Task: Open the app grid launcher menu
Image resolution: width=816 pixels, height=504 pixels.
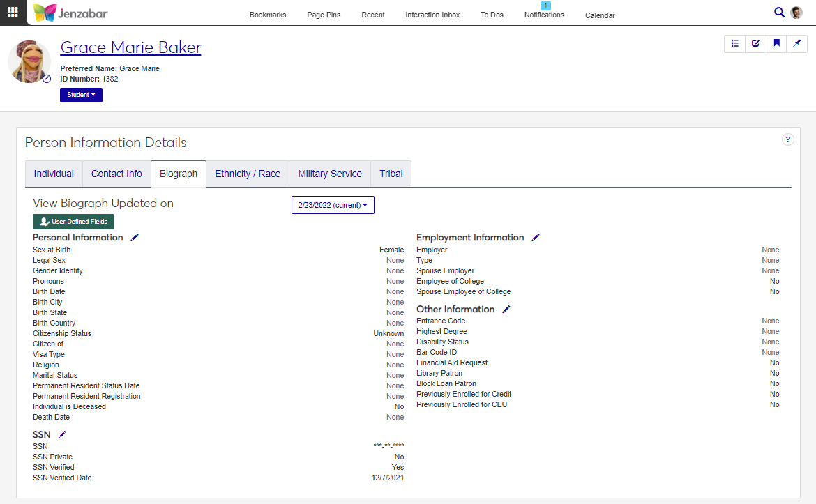Action: (13, 13)
